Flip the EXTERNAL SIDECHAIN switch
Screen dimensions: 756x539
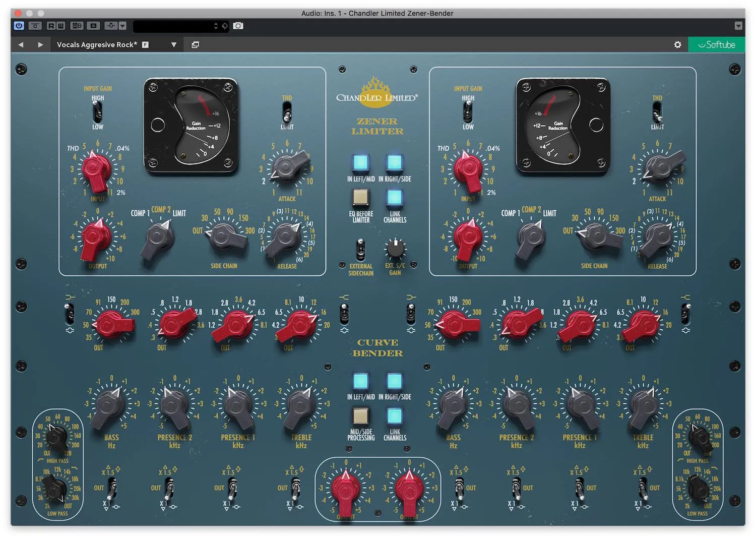(360, 250)
